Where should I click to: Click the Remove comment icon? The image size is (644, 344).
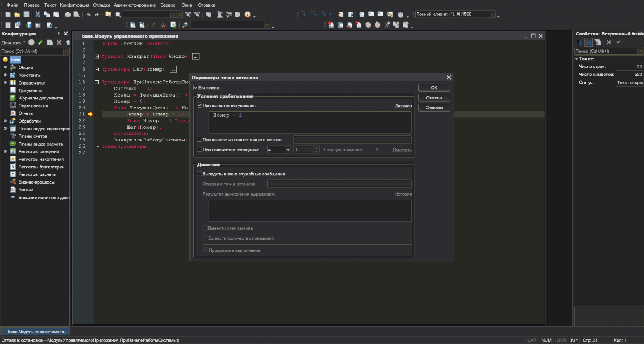(163, 25)
